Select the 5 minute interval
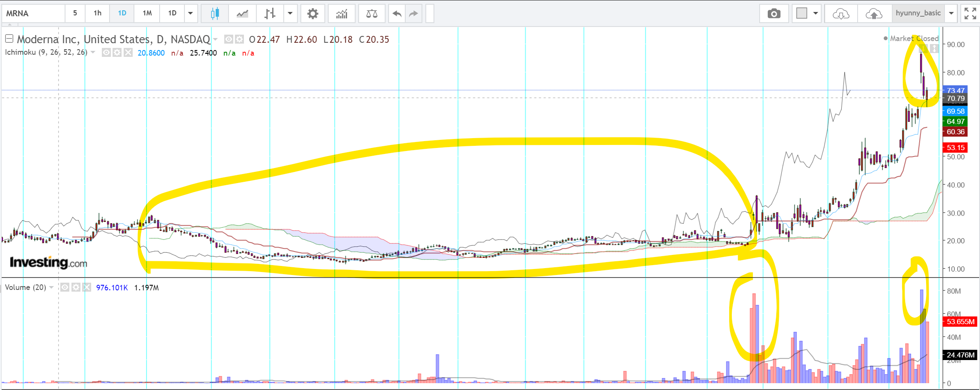Viewport: 980px width, 390px height. pos(75,13)
